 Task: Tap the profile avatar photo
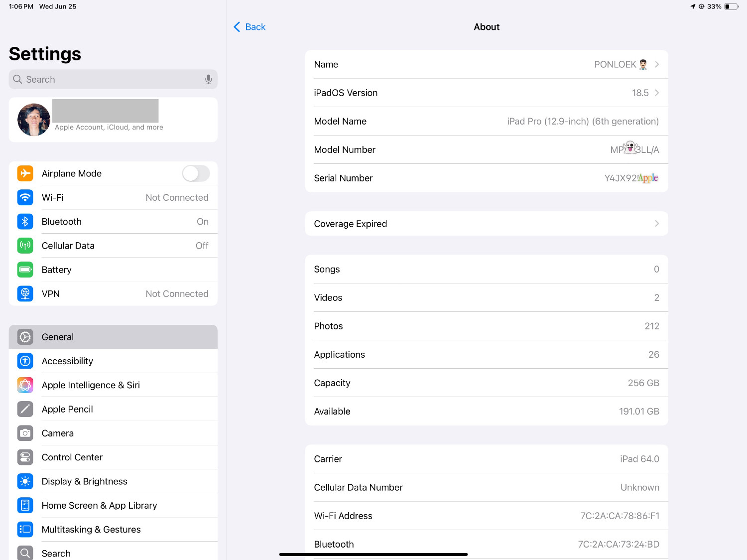(34, 120)
